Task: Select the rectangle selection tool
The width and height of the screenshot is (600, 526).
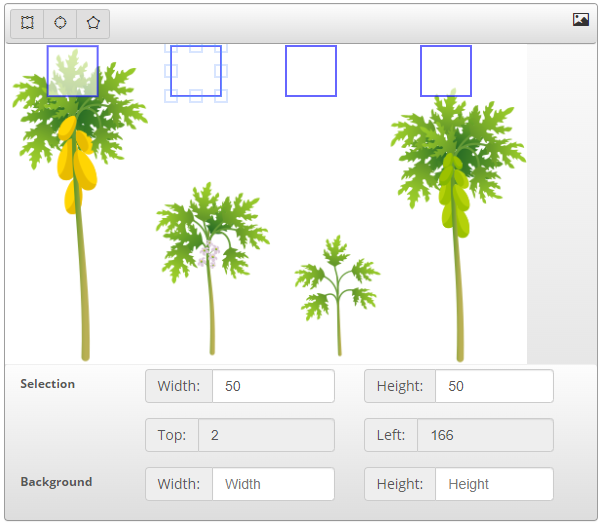Action: pyautogui.click(x=27, y=23)
